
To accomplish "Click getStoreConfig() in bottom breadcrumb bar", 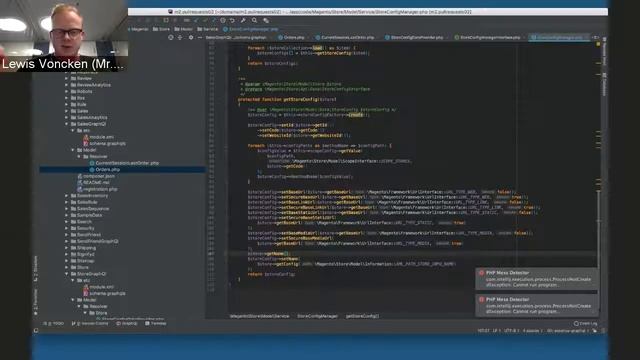I will point(362,316).
